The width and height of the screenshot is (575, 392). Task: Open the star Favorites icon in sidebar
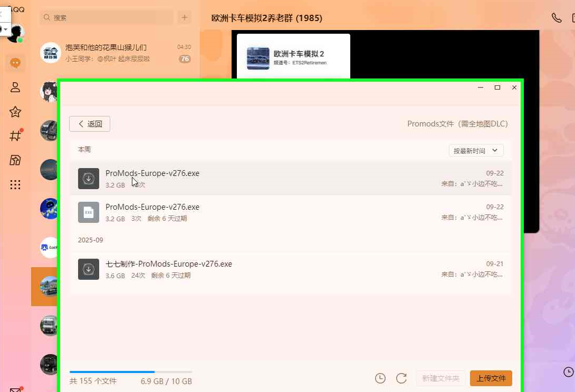pyautogui.click(x=15, y=112)
